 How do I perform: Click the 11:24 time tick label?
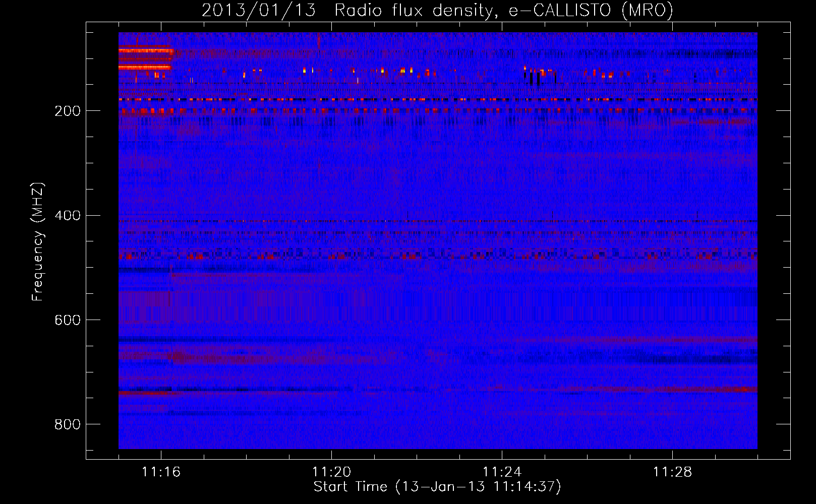(x=502, y=472)
